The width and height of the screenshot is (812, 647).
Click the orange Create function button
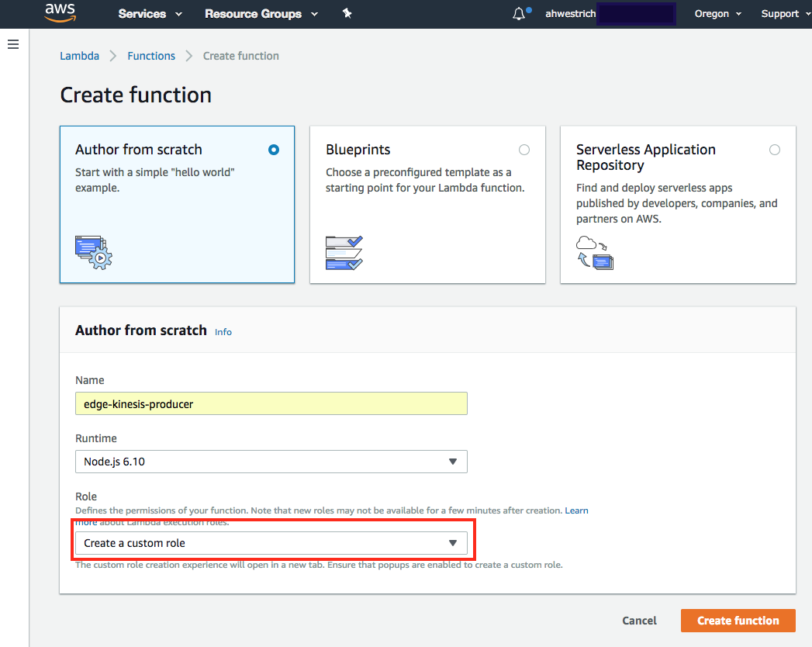(x=738, y=621)
